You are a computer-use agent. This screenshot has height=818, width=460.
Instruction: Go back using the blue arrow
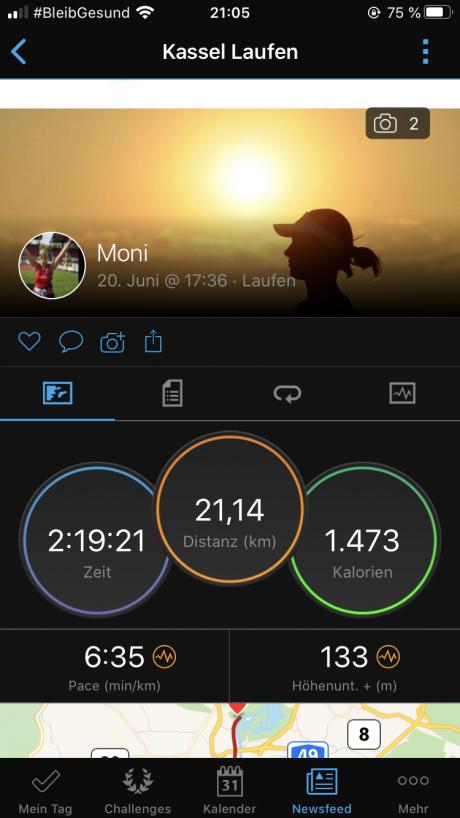click(x=18, y=52)
